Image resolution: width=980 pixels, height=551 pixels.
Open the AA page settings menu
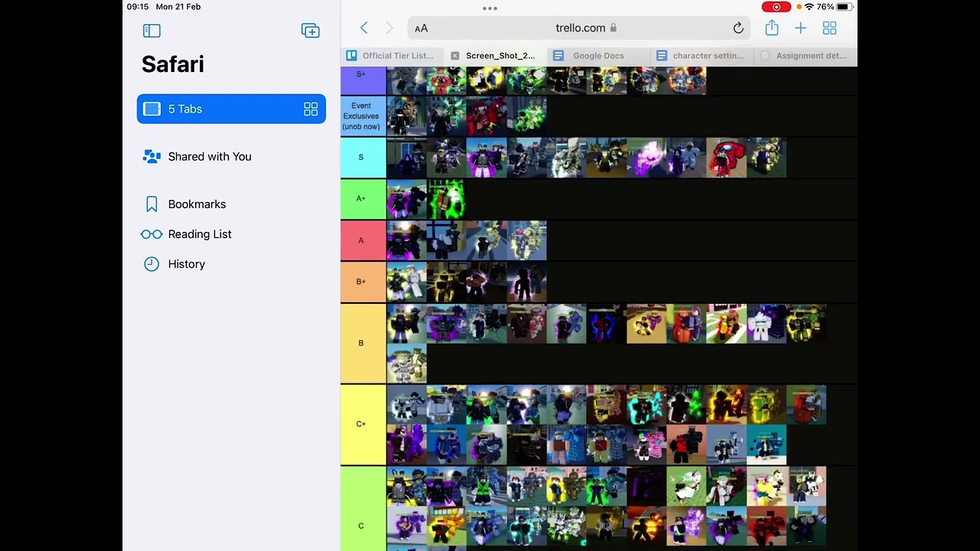pyautogui.click(x=421, y=28)
